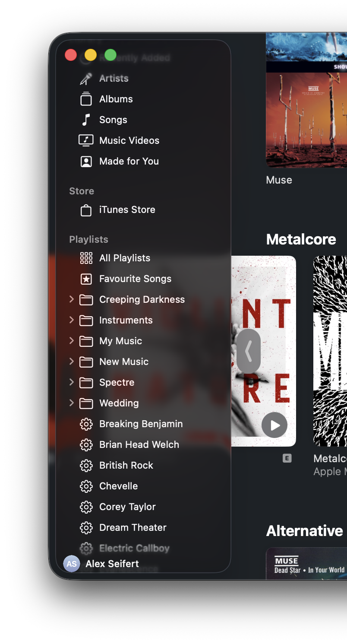
Task: Expand the Wedding playlist folder
Action: click(x=72, y=403)
